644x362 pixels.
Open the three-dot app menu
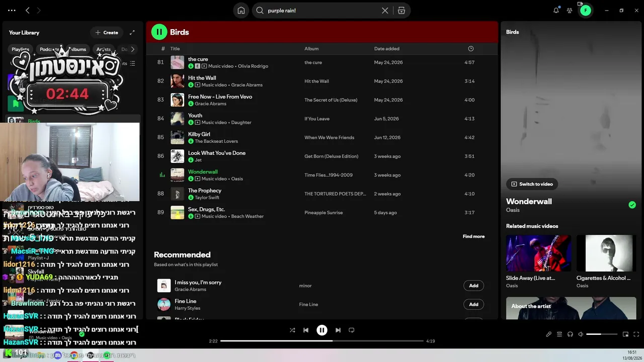point(12,10)
